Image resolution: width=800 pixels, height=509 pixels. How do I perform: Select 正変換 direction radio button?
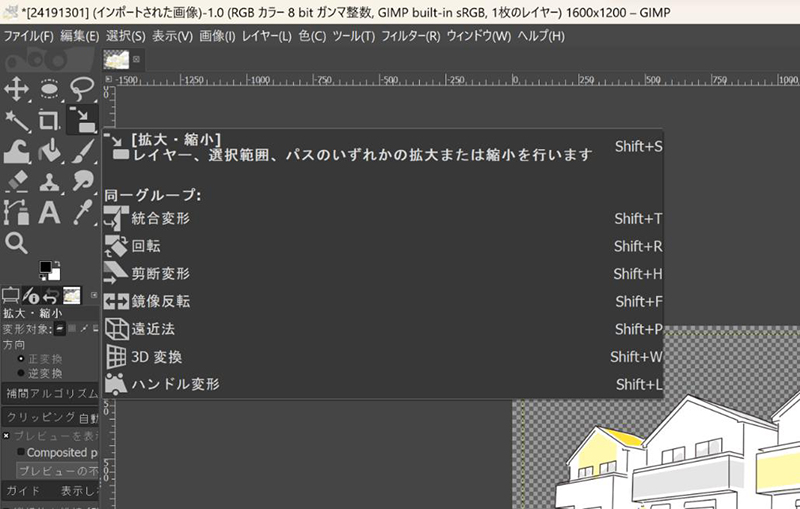coord(21,359)
